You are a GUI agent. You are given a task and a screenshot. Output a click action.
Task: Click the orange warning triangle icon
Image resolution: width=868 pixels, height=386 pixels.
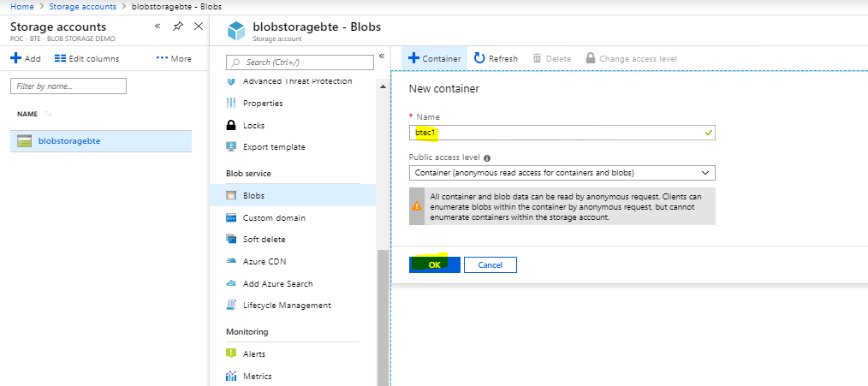click(x=417, y=205)
